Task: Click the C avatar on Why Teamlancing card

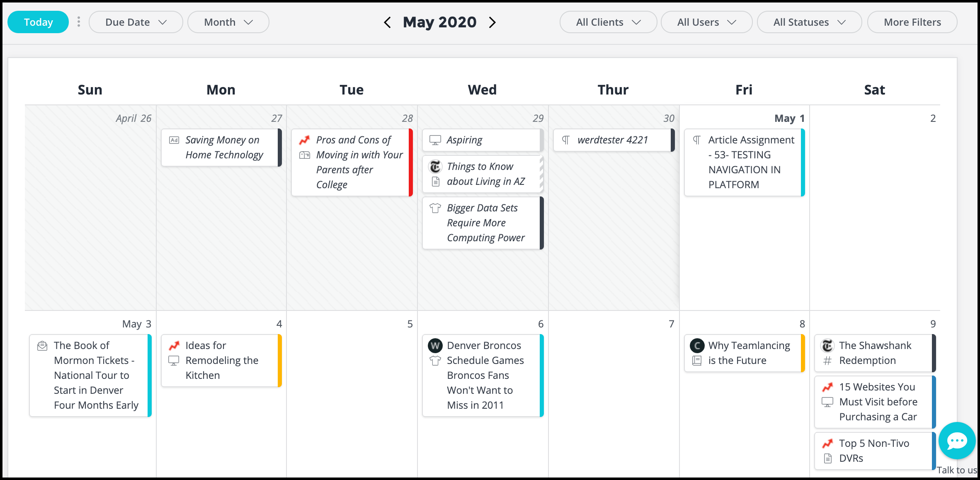Action: click(x=697, y=345)
